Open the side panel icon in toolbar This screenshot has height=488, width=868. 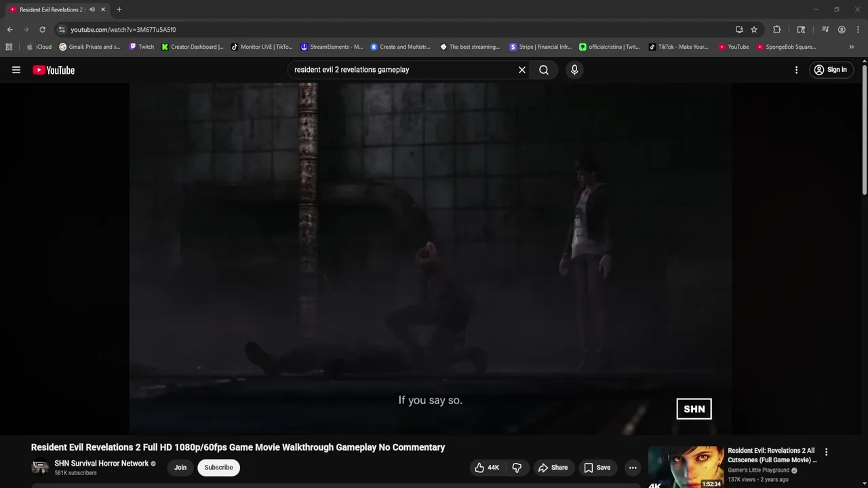tap(801, 30)
